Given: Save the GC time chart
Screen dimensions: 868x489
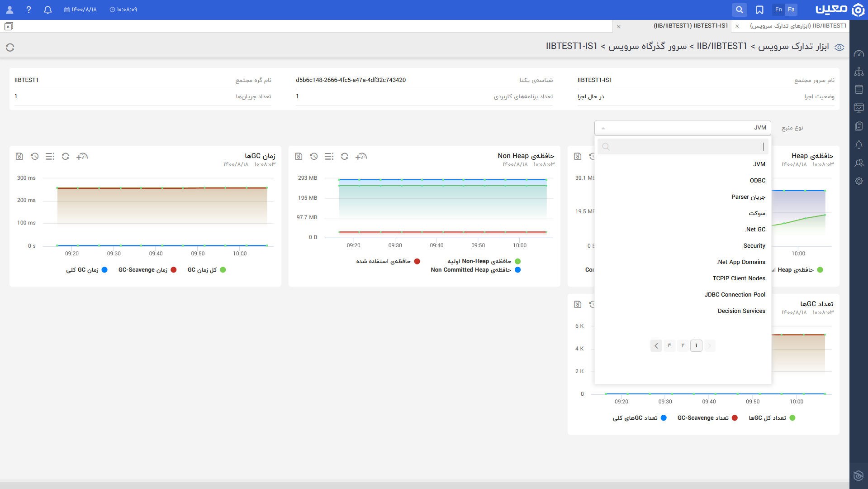Looking at the screenshot, I should point(19,156).
